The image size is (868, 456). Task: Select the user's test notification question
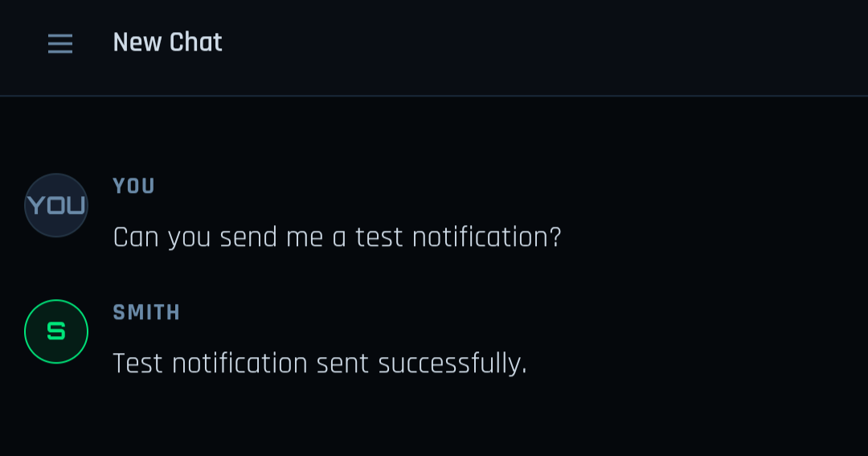click(337, 237)
